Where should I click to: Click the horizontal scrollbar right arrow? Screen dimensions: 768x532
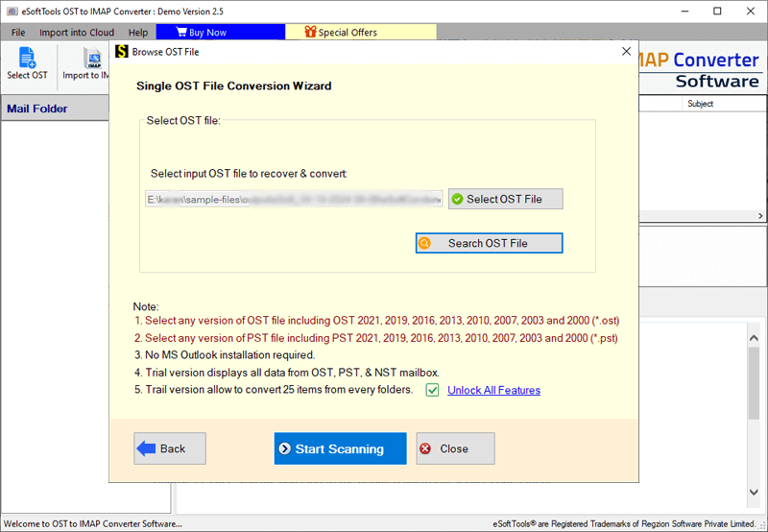(760, 215)
